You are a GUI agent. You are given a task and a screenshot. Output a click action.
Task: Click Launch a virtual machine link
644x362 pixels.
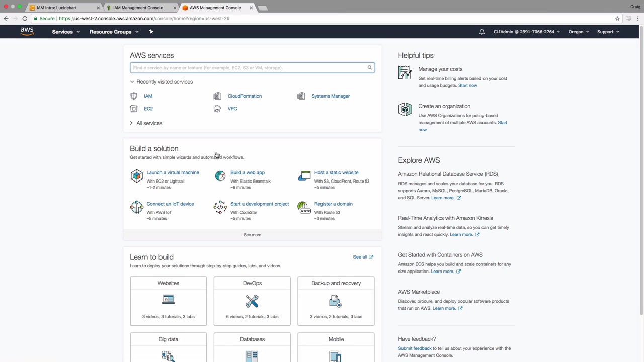(x=173, y=172)
